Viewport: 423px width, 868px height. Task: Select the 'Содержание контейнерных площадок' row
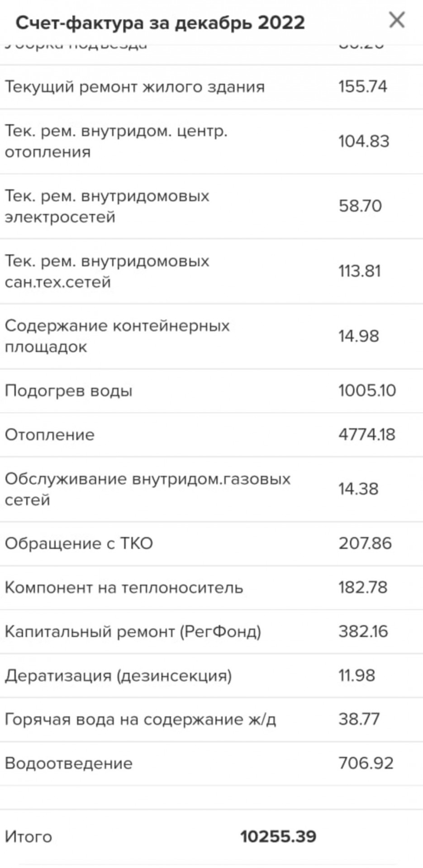[x=211, y=336]
